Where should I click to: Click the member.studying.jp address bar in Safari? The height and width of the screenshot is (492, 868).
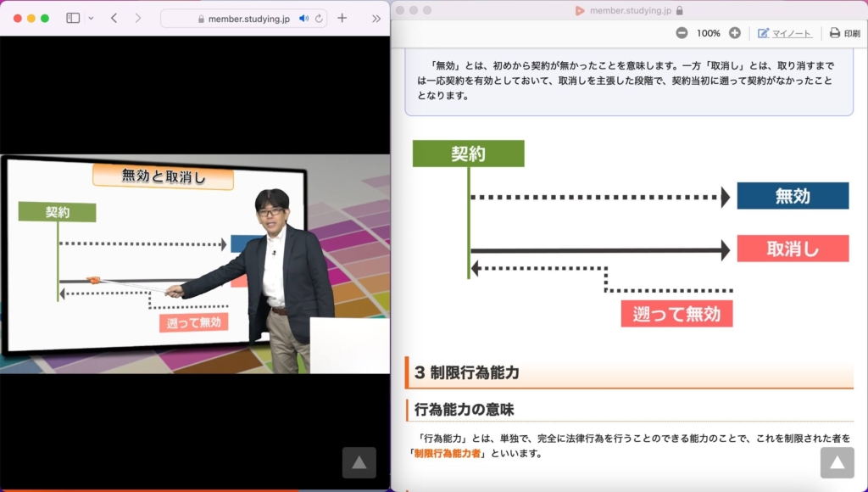[243, 19]
